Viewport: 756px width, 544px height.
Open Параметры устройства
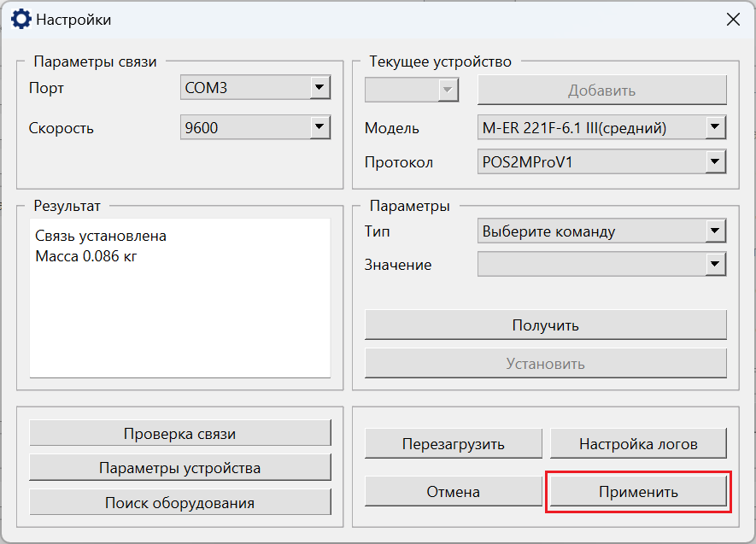pos(180,467)
